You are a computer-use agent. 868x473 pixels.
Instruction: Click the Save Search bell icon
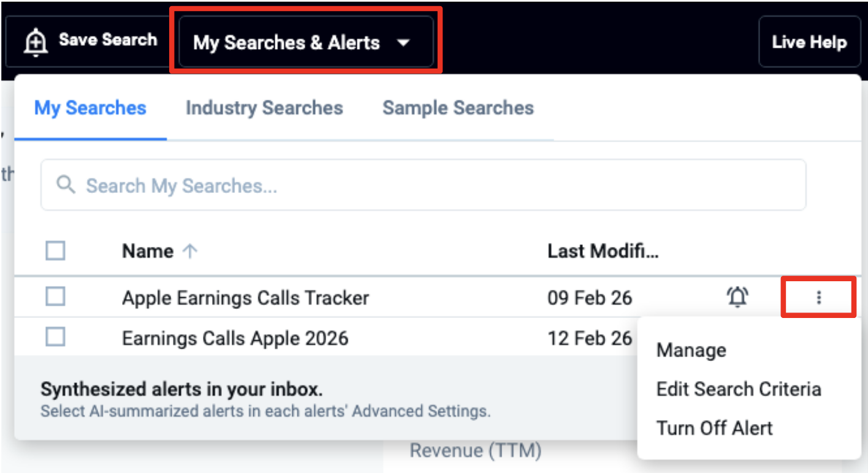tap(36, 42)
